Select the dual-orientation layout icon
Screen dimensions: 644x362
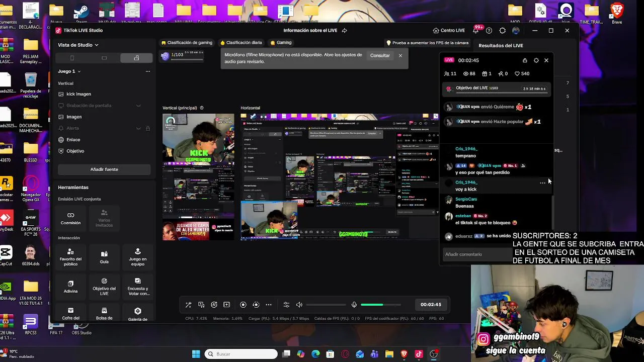[136, 58]
